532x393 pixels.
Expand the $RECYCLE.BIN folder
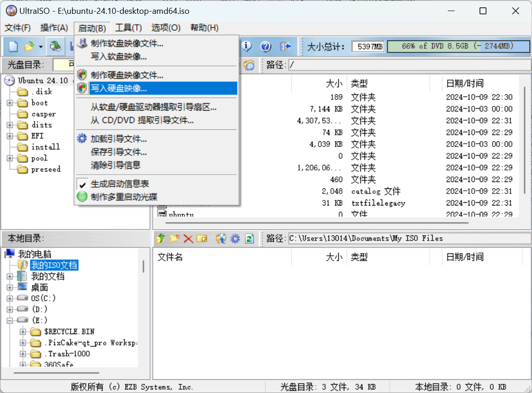(23, 332)
